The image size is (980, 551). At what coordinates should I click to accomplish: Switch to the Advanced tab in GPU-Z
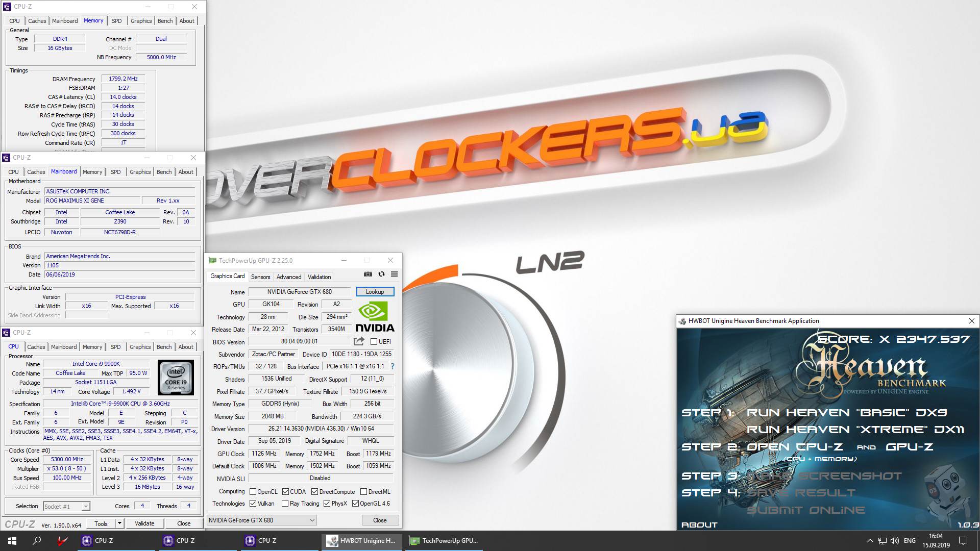289,277
